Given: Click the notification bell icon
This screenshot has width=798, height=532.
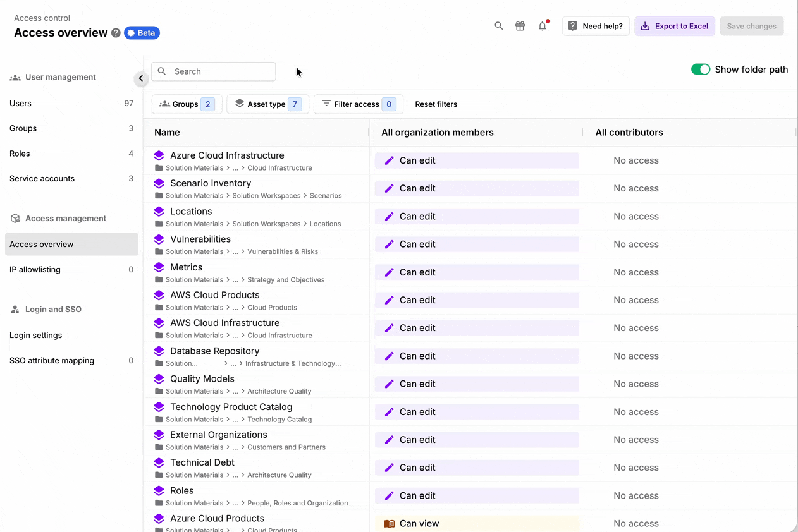Looking at the screenshot, I should [x=542, y=26].
